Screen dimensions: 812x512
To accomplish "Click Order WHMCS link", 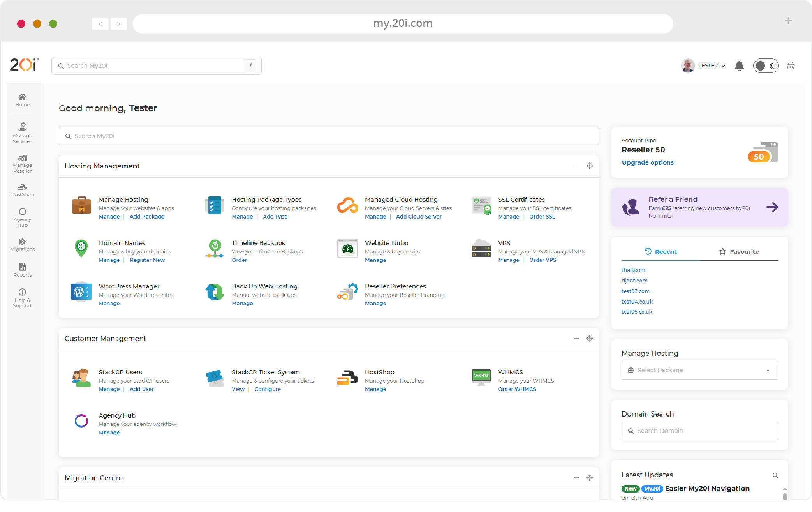I will click(x=517, y=389).
